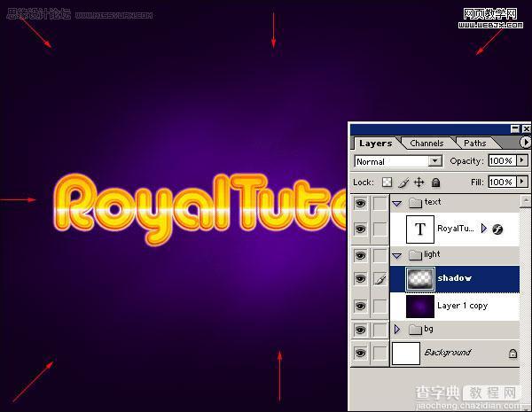Click the Fill 100% value field
This screenshot has width=532, height=412.
[x=502, y=183]
